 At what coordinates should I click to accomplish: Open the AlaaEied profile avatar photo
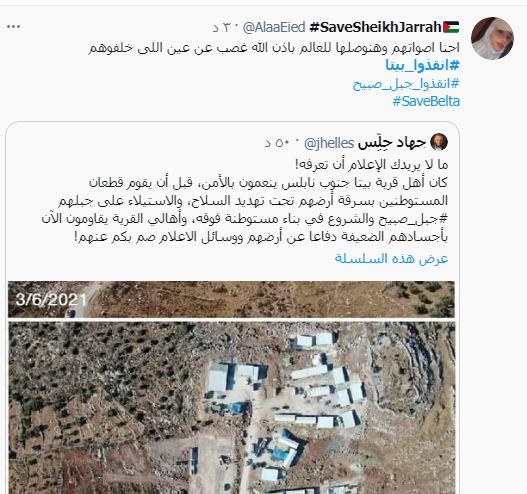click(492, 38)
